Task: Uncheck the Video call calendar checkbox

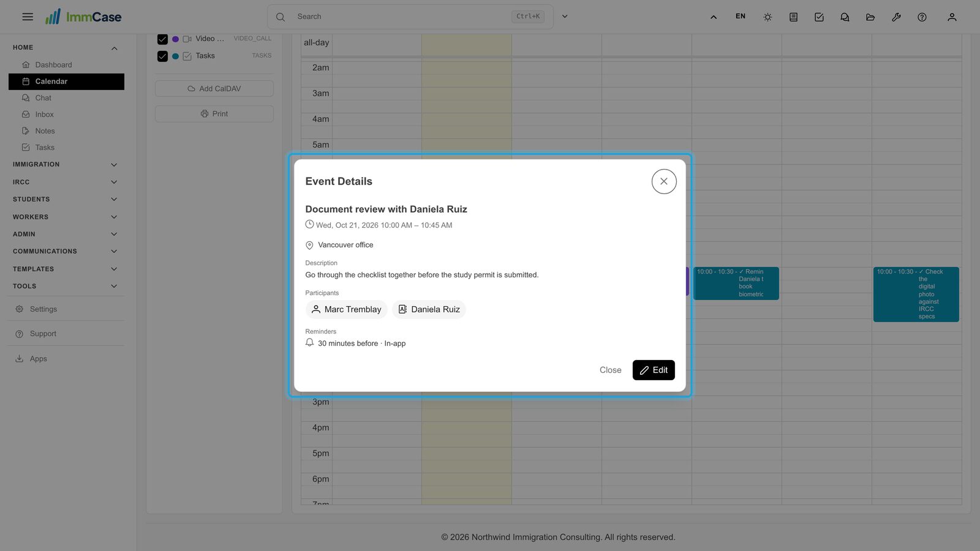Action: click(x=162, y=39)
